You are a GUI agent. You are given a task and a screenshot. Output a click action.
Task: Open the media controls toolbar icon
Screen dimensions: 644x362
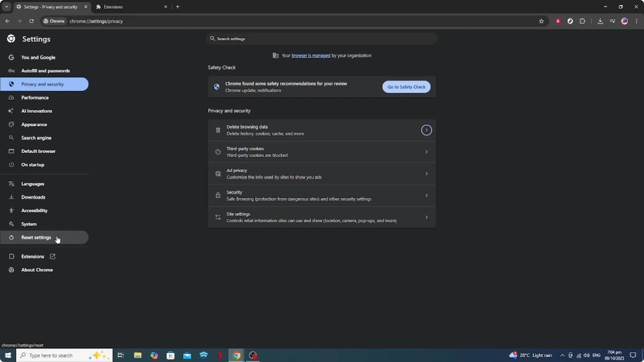click(612, 21)
